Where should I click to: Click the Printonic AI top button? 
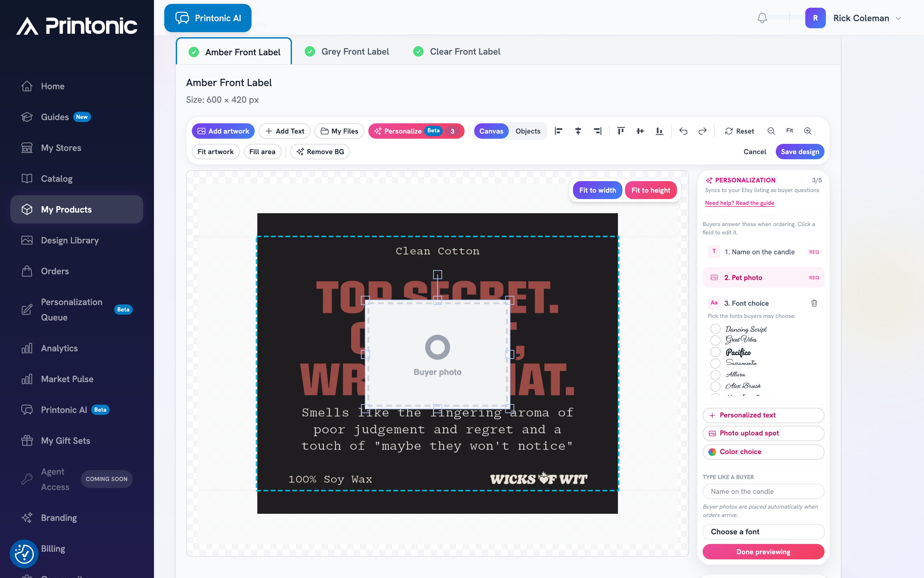pos(208,18)
